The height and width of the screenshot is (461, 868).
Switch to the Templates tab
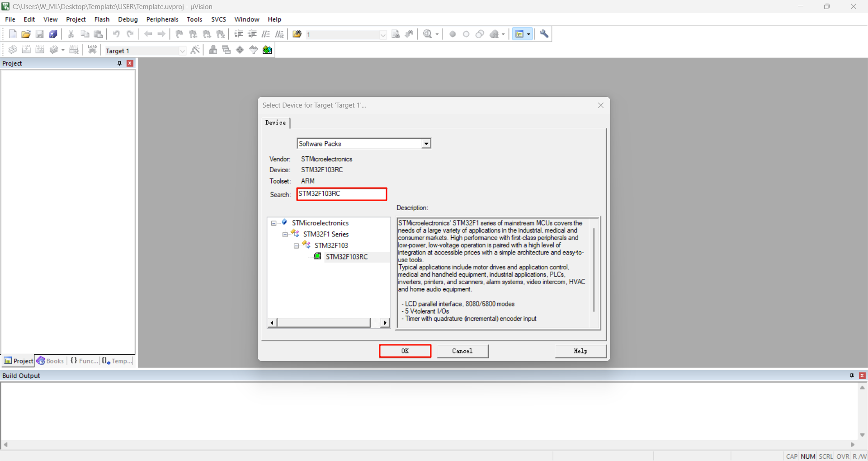click(117, 361)
